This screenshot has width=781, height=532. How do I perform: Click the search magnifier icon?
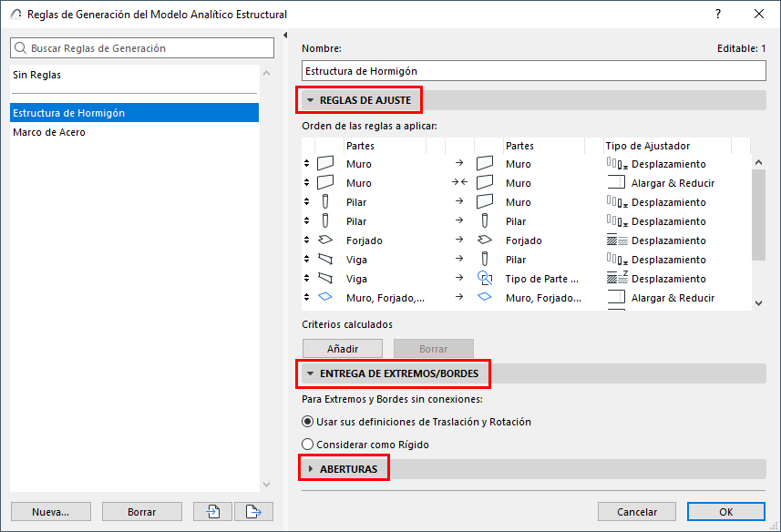click(x=22, y=48)
